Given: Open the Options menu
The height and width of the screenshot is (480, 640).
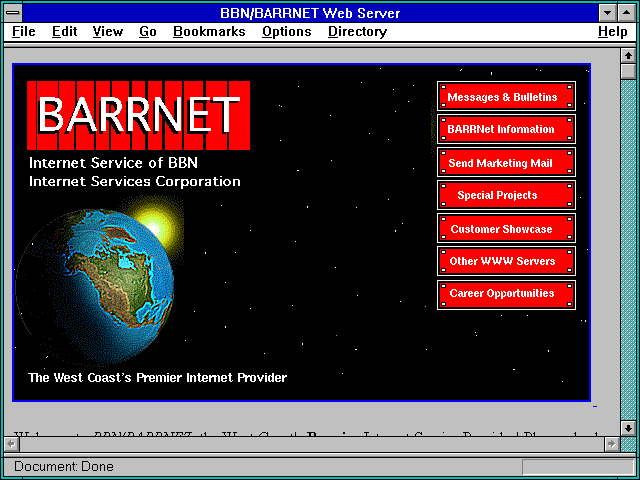Looking at the screenshot, I should [x=287, y=32].
